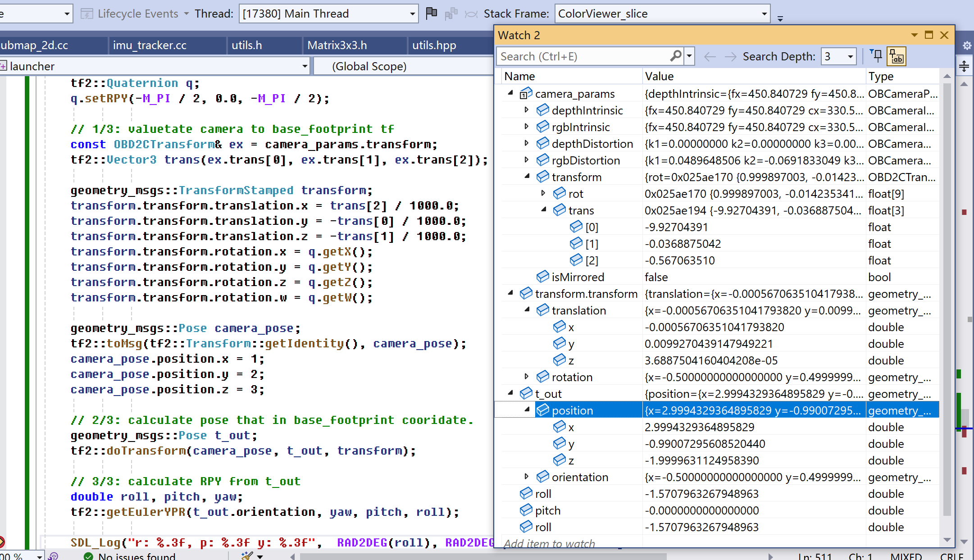Close the Watch 2 panel
The width and height of the screenshot is (974, 560).
tap(944, 35)
